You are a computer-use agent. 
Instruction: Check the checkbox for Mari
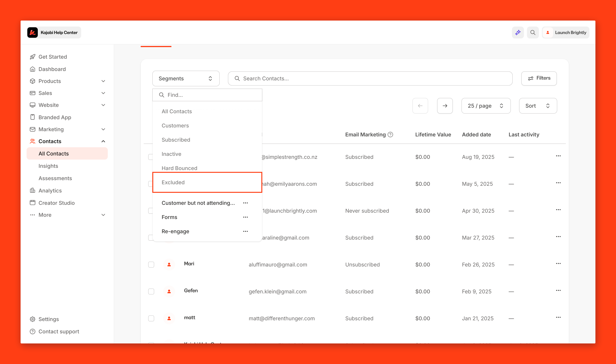point(151,264)
